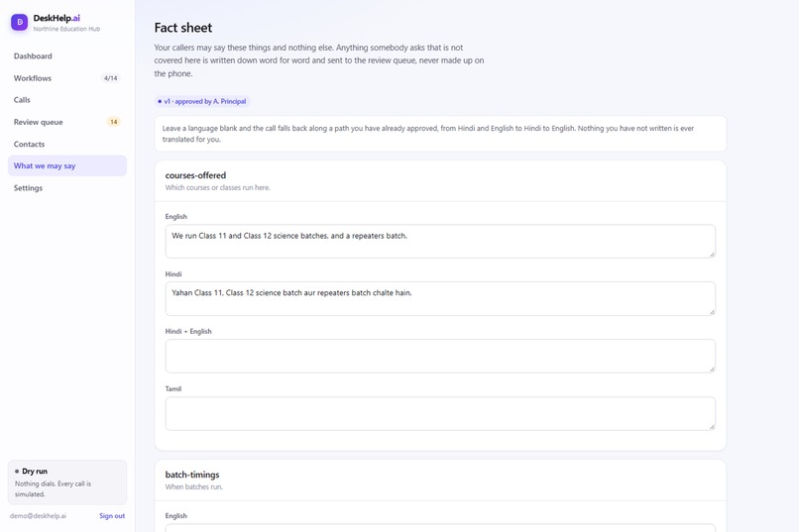
Task: Click the Dry run status card
Action: pos(67,482)
